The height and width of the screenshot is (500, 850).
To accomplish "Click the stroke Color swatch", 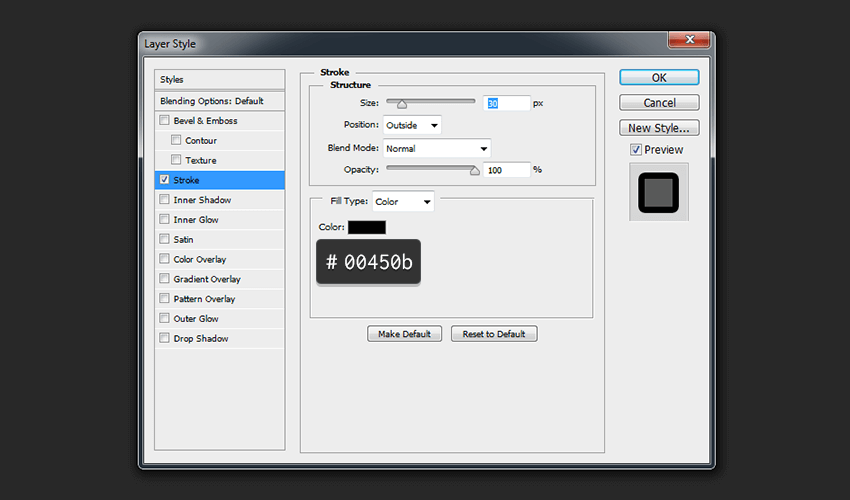I will pos(366,227).
